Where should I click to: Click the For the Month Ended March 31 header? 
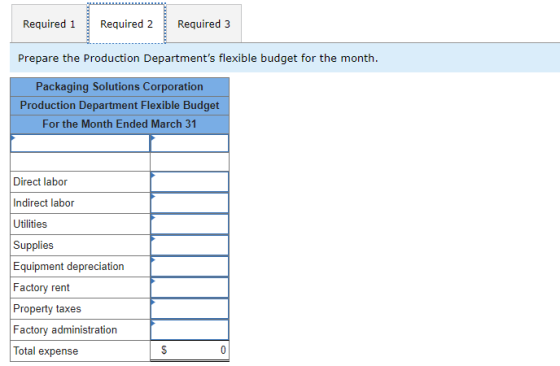120,124
